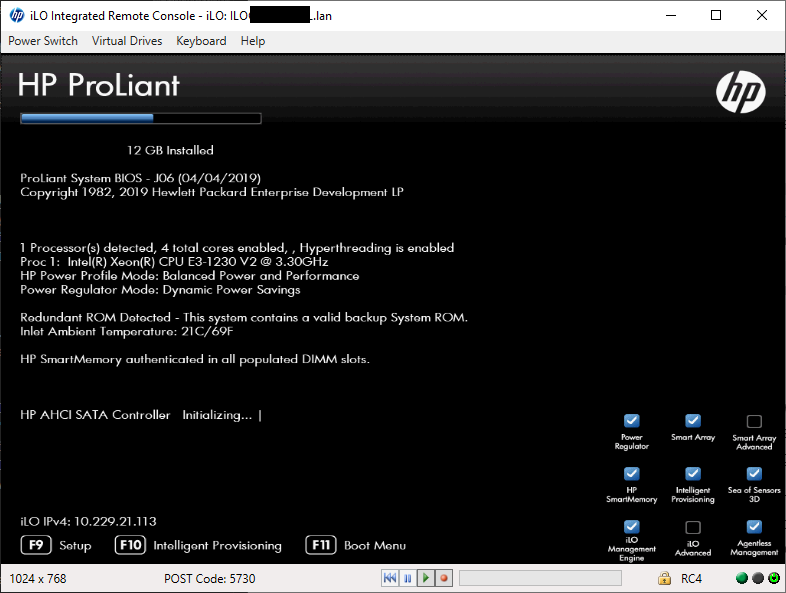This screenshot has height=593, width=786.
Task: Click the ProLiant System BIOS version line
Action: point(140,178)
